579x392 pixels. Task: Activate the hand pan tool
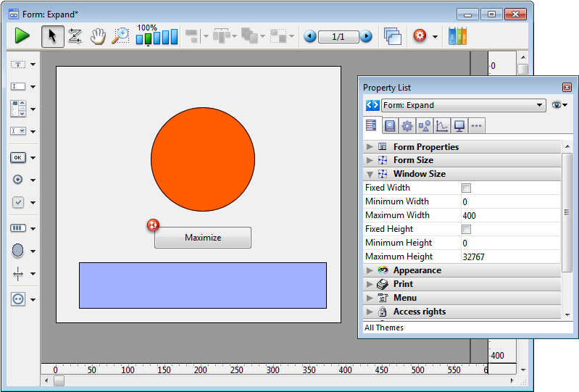point(97,36)
